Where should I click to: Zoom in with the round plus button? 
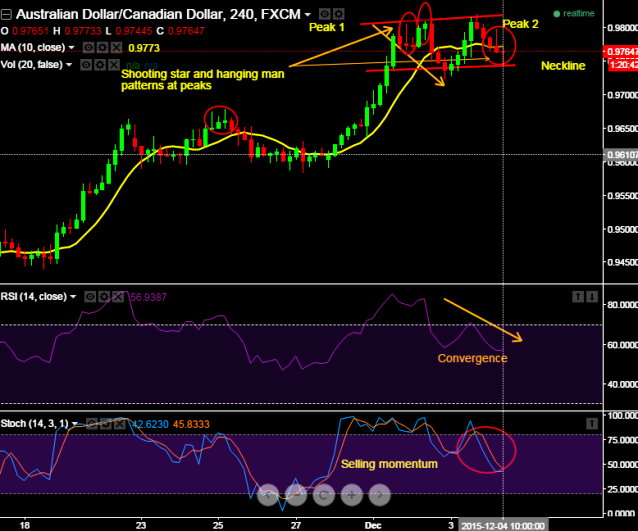click(352, 495)
